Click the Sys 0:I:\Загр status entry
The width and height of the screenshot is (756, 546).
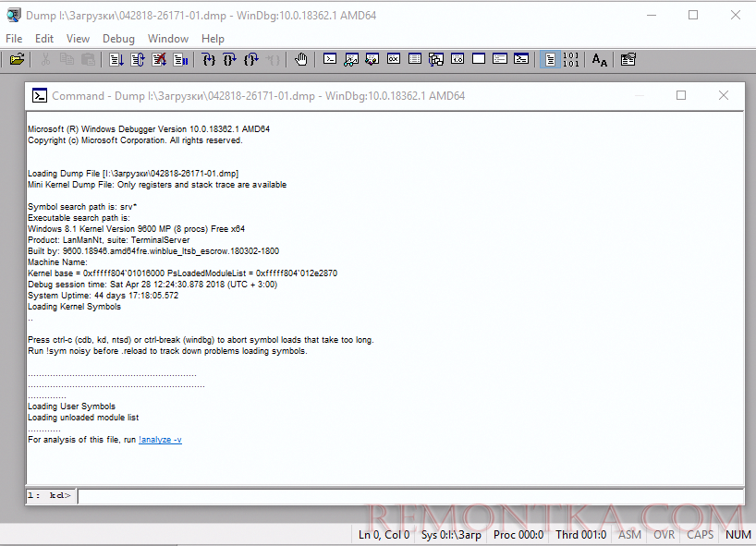coord(451,534)
